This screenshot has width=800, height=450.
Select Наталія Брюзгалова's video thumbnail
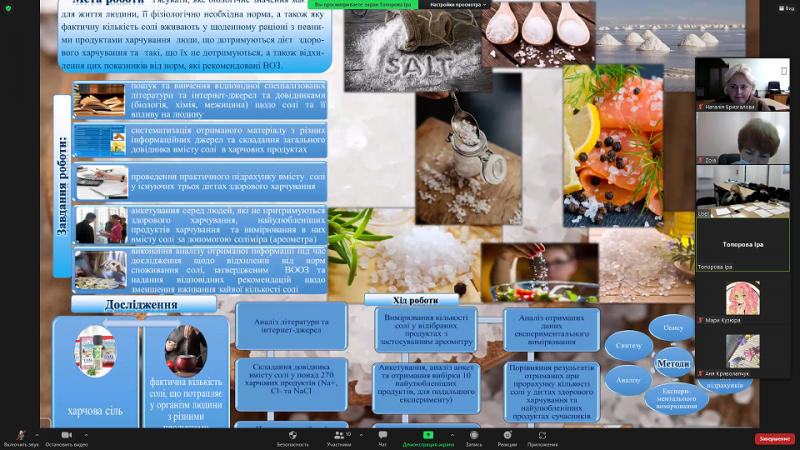coord(742,84)
